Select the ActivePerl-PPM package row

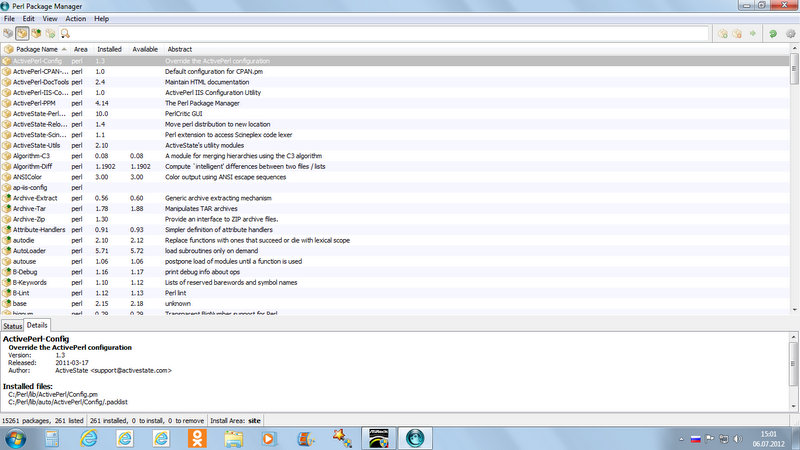pos(395,103)
